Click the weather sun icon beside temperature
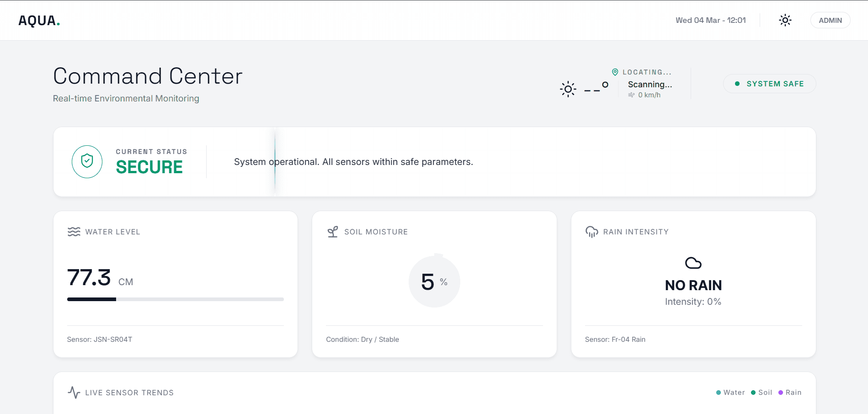 pyautogui.click(x=568, y=89)
